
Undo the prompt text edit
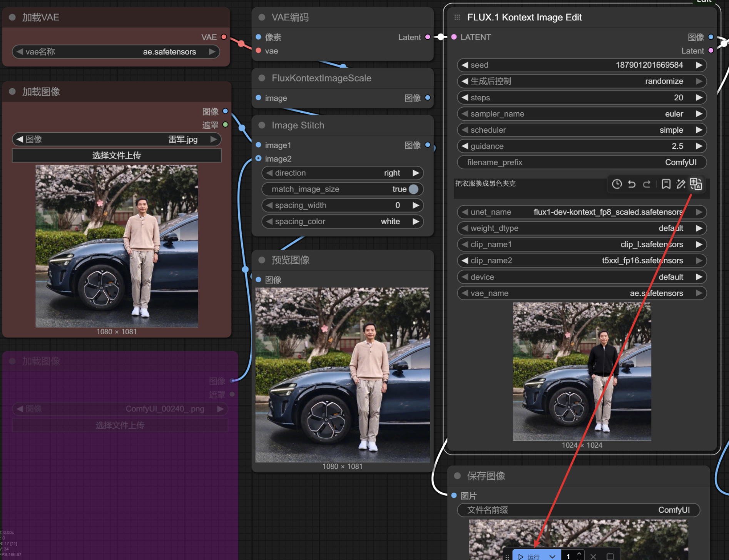click(x=632, y=184)
